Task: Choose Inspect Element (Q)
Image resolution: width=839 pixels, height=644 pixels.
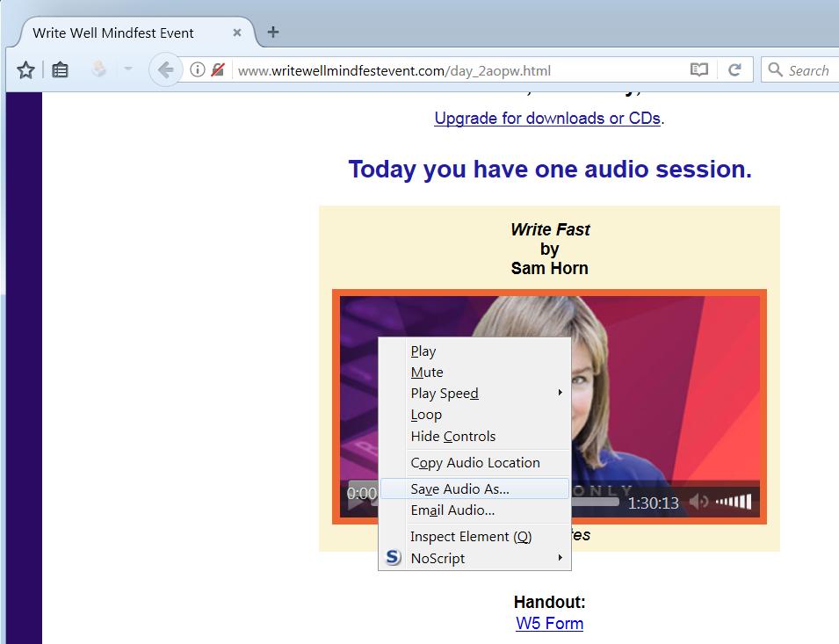Action: (474, 536)
